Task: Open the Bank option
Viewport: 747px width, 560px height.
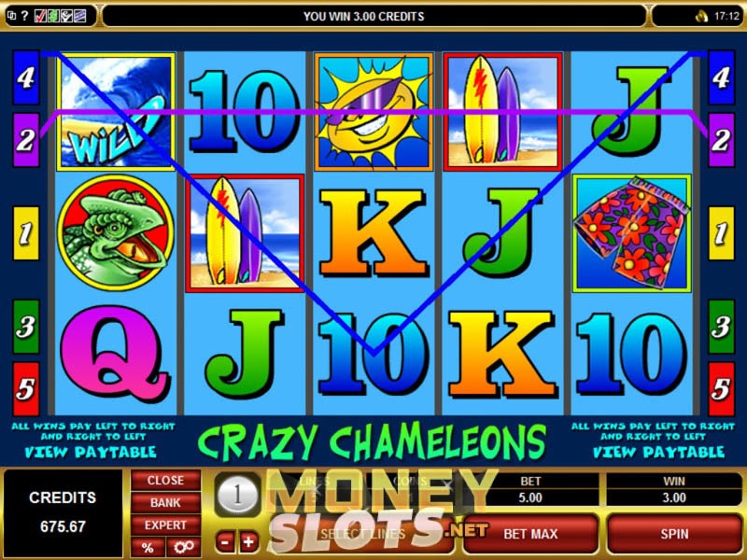Action: pyautogui.click(x=165, y=502)
